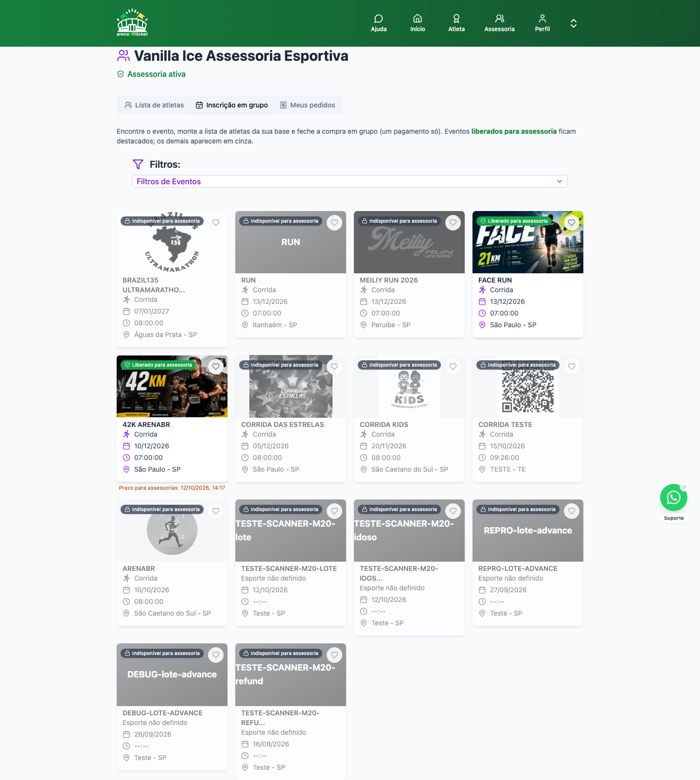Open WhatsApp Suporte chat

(x=674, y=497)
